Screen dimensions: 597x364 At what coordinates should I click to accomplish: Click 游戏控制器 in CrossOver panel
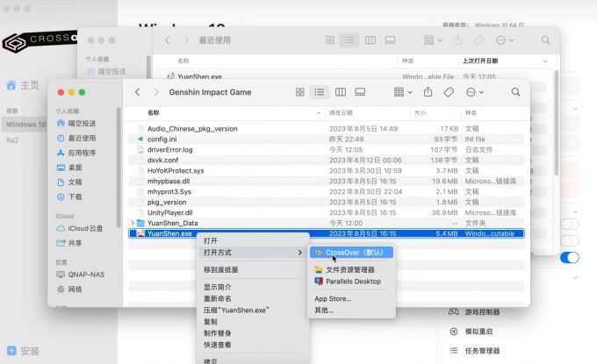[x=474, y=312]
